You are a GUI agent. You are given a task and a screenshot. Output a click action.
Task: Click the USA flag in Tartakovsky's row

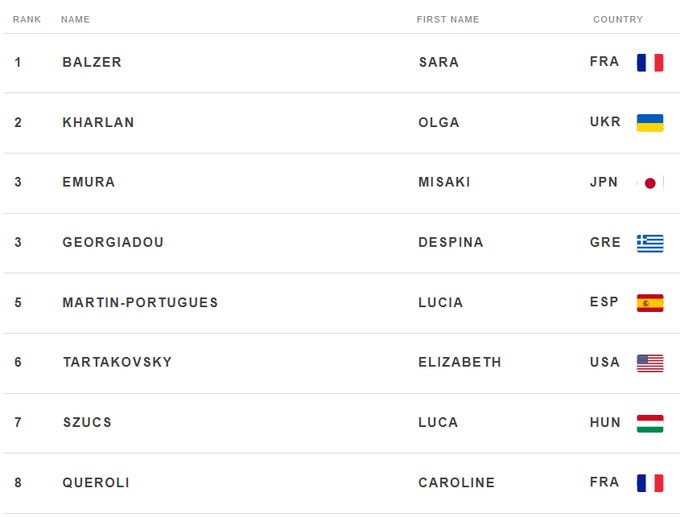[650, 363]
